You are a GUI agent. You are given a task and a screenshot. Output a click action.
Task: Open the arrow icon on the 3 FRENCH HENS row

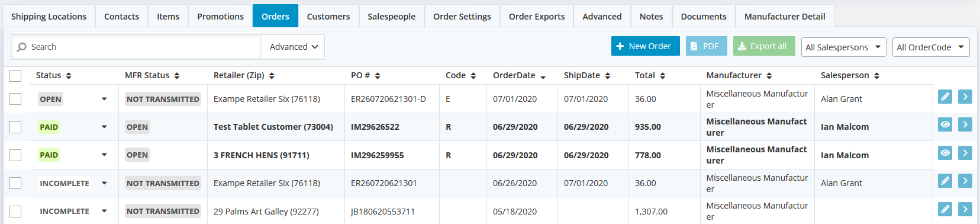coord(965,153)
